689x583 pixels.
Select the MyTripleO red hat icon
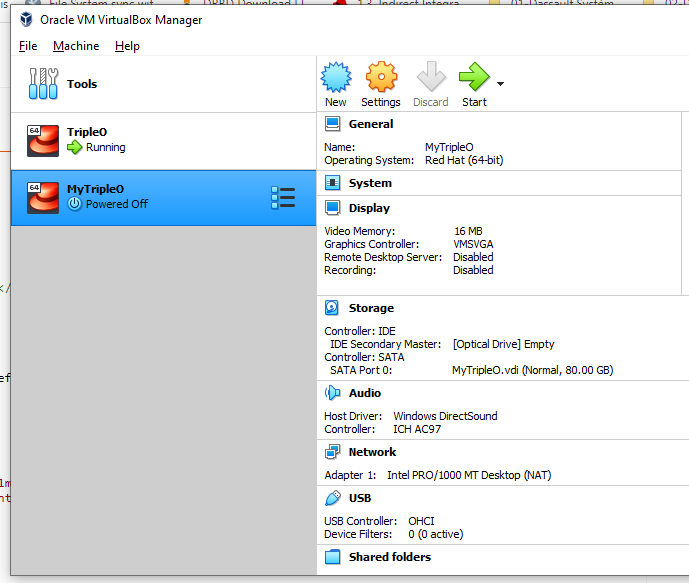tap(43, 198)
